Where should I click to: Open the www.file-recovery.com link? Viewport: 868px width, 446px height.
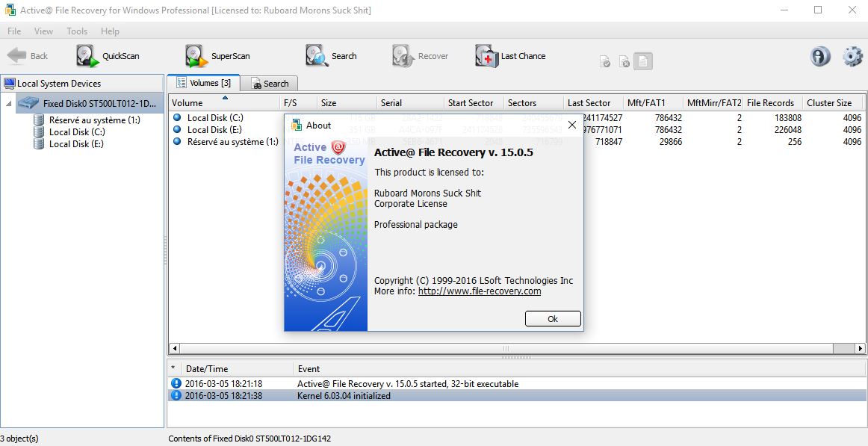coord(480,291)
